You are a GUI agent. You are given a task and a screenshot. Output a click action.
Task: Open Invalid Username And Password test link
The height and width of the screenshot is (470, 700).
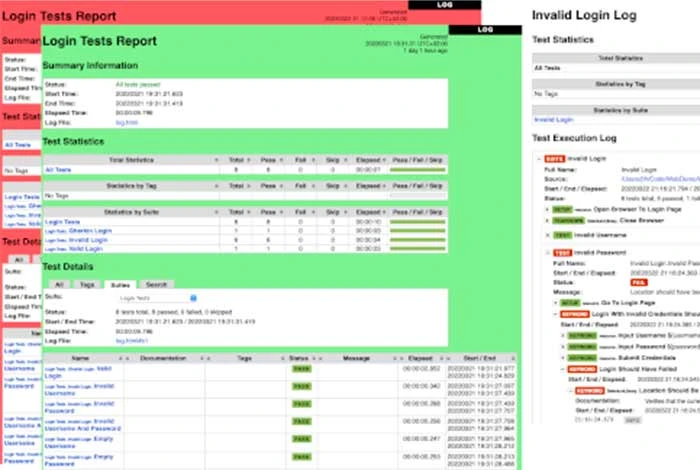pos(83,424)
